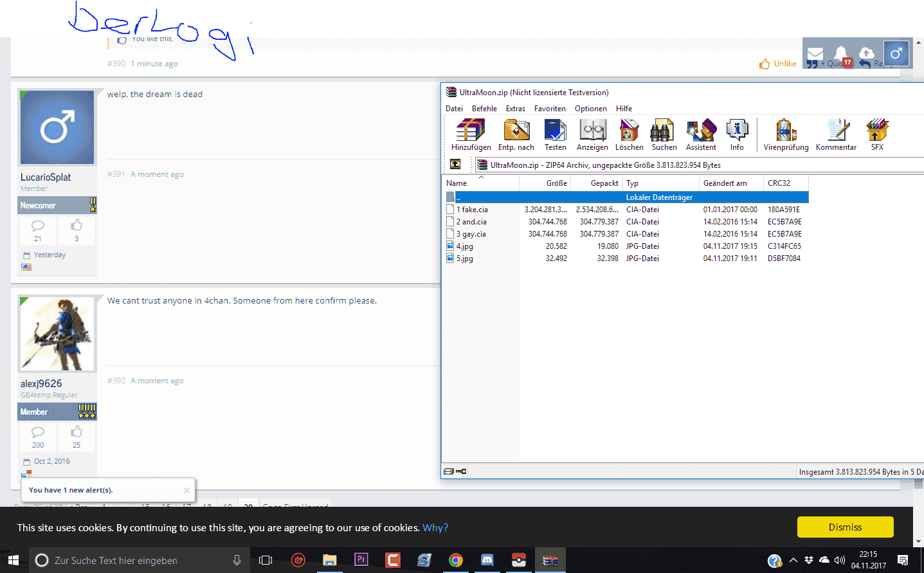This screenshot has width=924, height=573.
Task: Open the alerts bell icon
Action: (840, 53)
